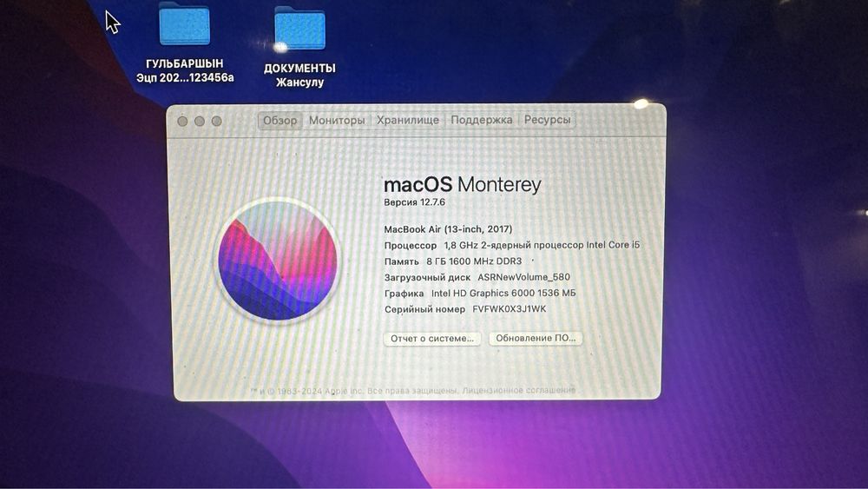Minimize the About This Mac window

(x=200, y=121)
